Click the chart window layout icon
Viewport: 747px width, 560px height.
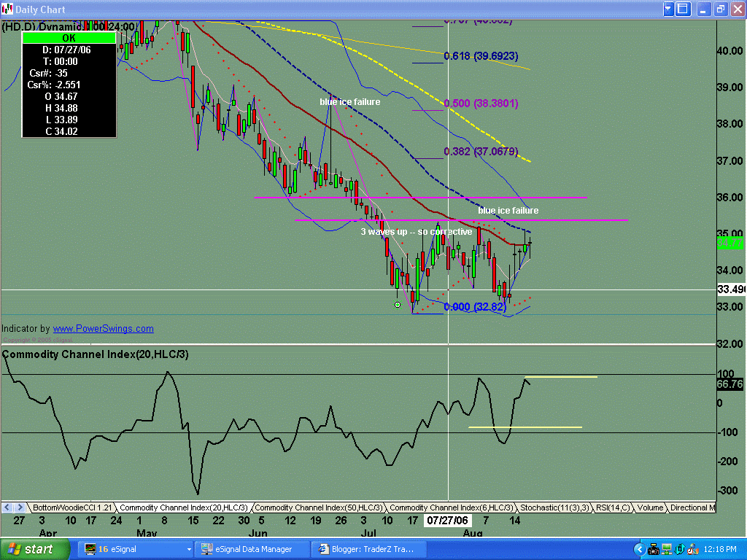683,9
